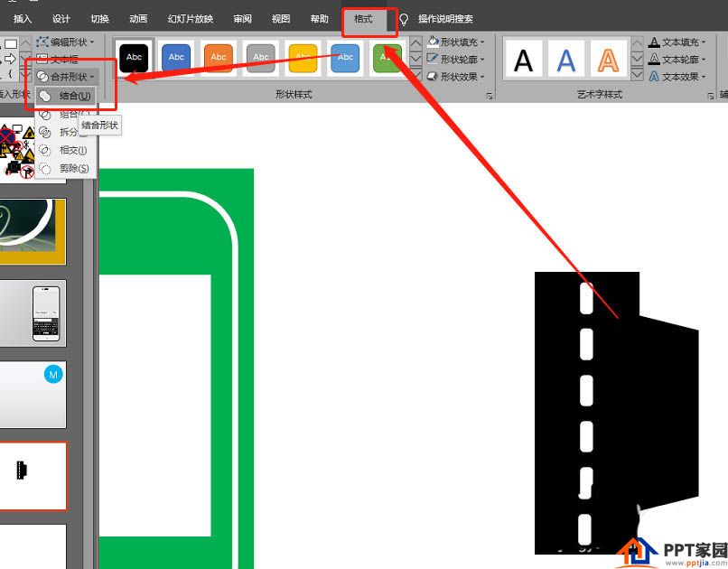The height and width of the screenshot is (569, 728).
Task: Select right arrow shape in shapes gallery
Action: click(10, 59)
